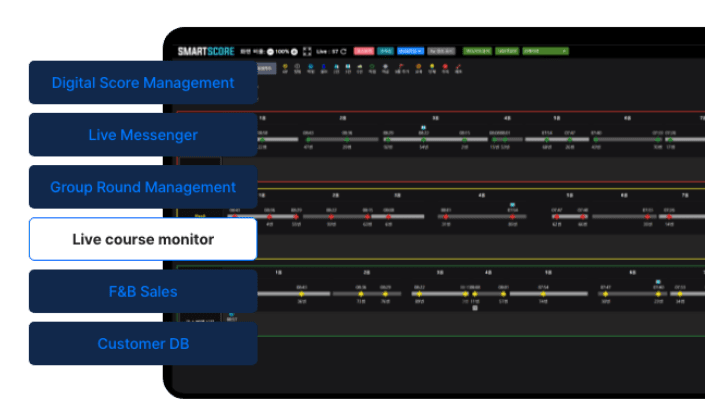Select the first yellow marker in bottom course row
This screenshot has width=705, height=420.
[301, 293]
